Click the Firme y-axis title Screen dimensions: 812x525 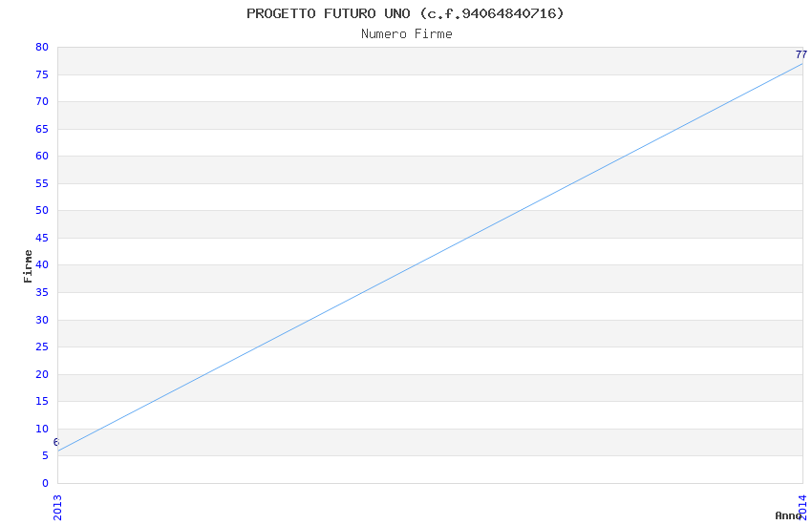click(x=29, y=265)
